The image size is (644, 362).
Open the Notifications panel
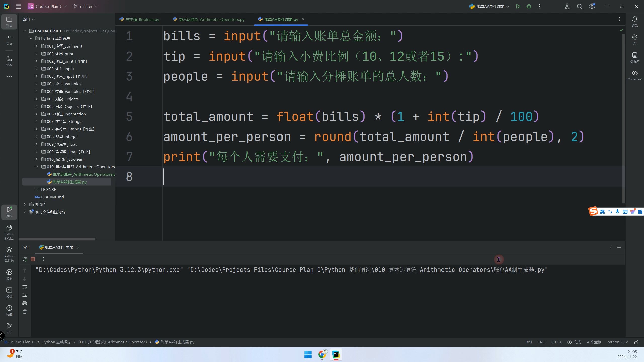coord(635,22)
